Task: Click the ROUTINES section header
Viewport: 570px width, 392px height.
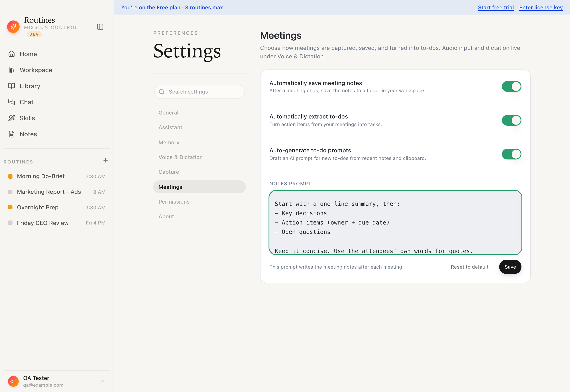Action: click(x=18, y=162)
